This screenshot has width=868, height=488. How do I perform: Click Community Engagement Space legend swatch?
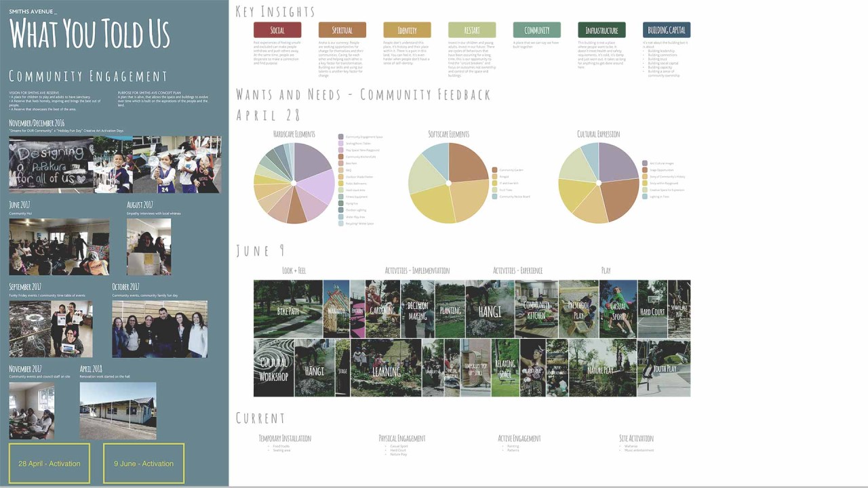coord(341,137)
